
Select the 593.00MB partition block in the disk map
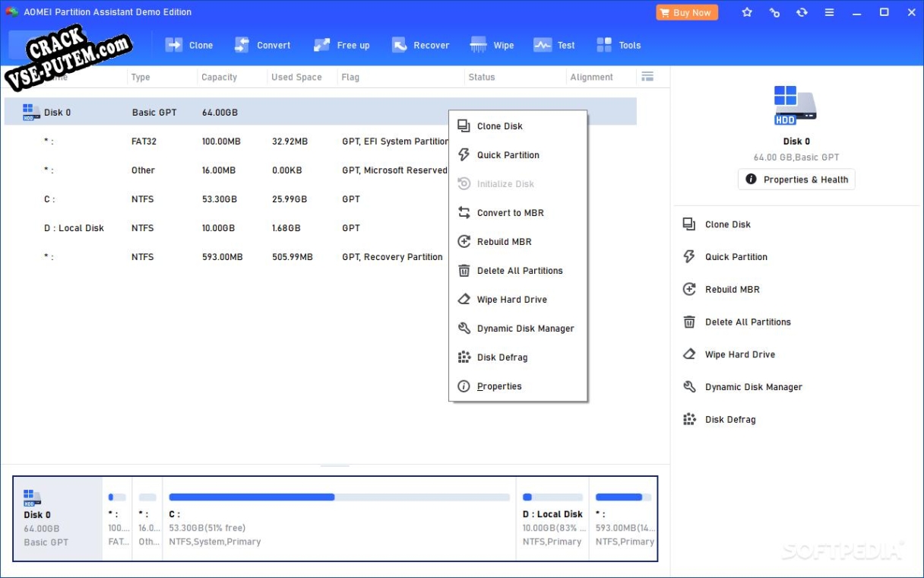623,519
